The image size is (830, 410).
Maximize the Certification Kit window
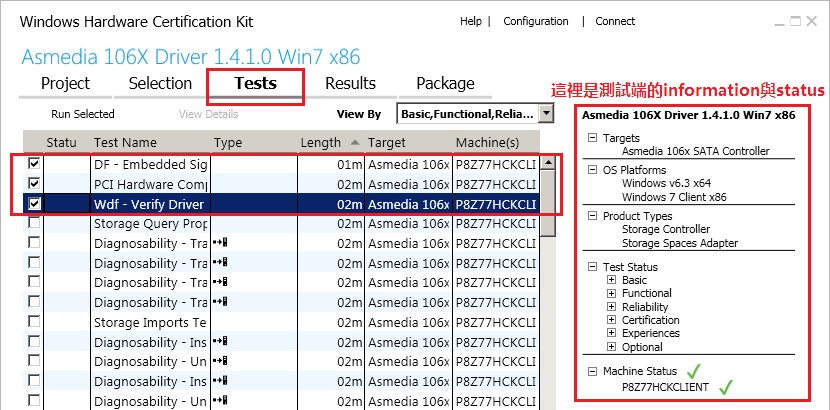[795, 21]
